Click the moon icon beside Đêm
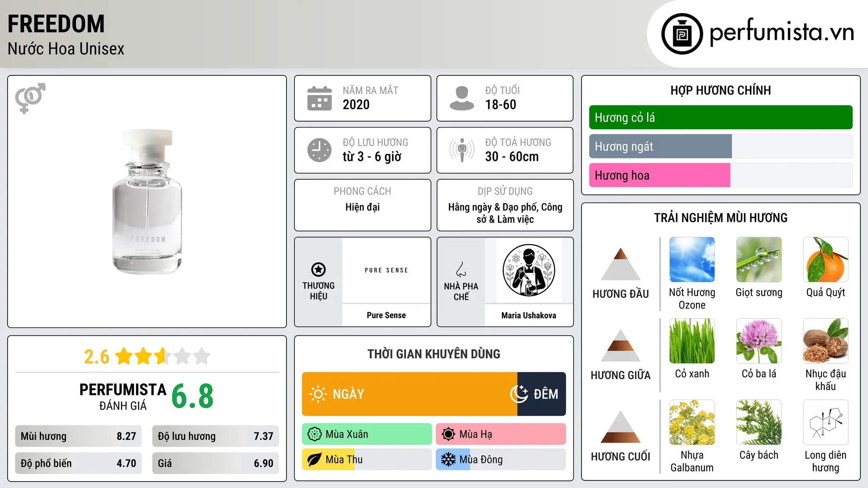The height and width of the screenshot is (488, 868). pos(519,394)
